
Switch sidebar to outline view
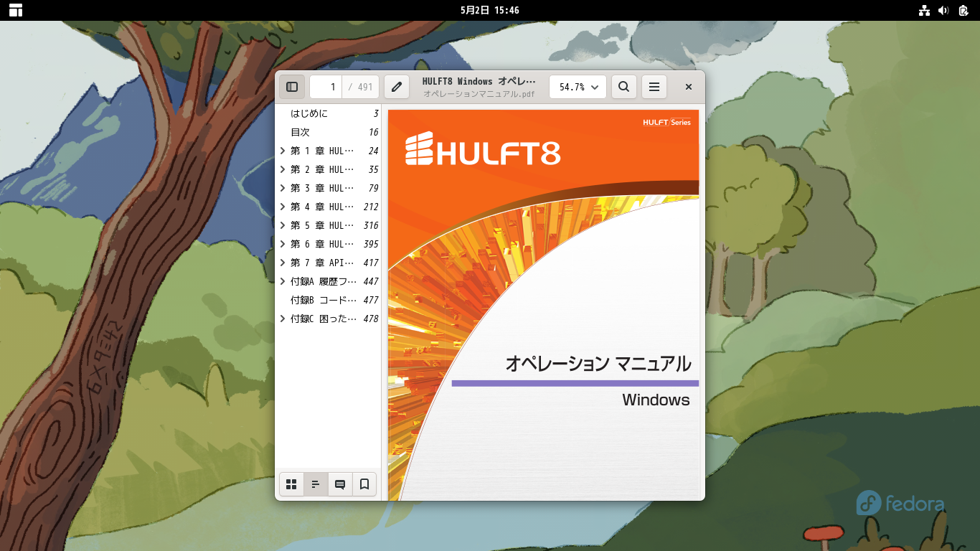coord(316,484)
